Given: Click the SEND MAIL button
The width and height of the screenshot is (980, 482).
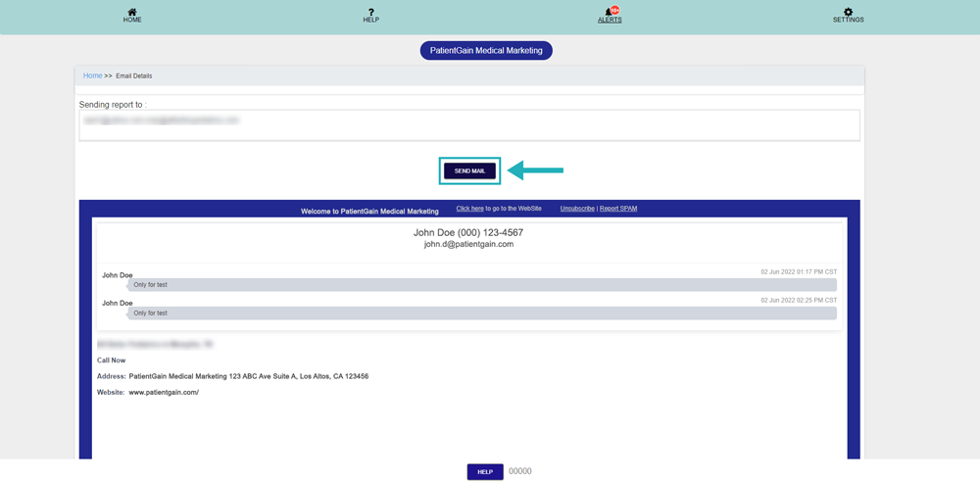Looking at the screenshot, I should coord(469,170).
